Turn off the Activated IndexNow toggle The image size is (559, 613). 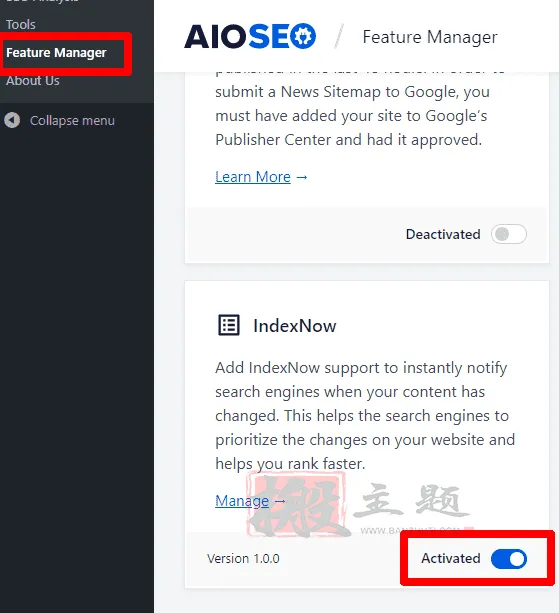[509, 559]
